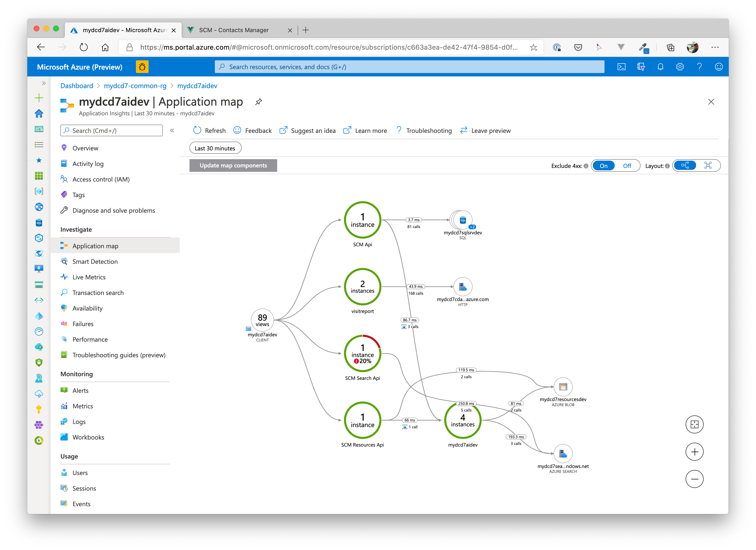Image resolution: width=756 pixels, height=550 pixels.
Task: Click the SCM Search Api node showing 20% failures
Action: (x=362, y=353)
